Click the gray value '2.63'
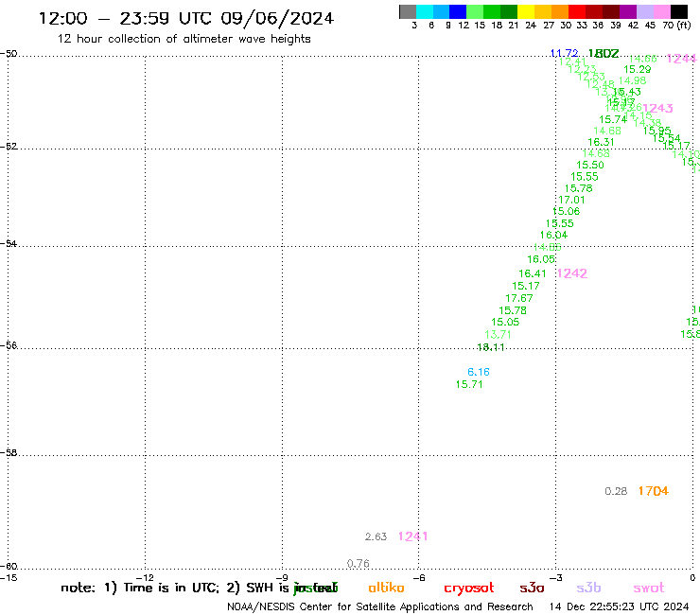Image resolution: width=700 pixels, height=615 pixels. pos(376,536)
